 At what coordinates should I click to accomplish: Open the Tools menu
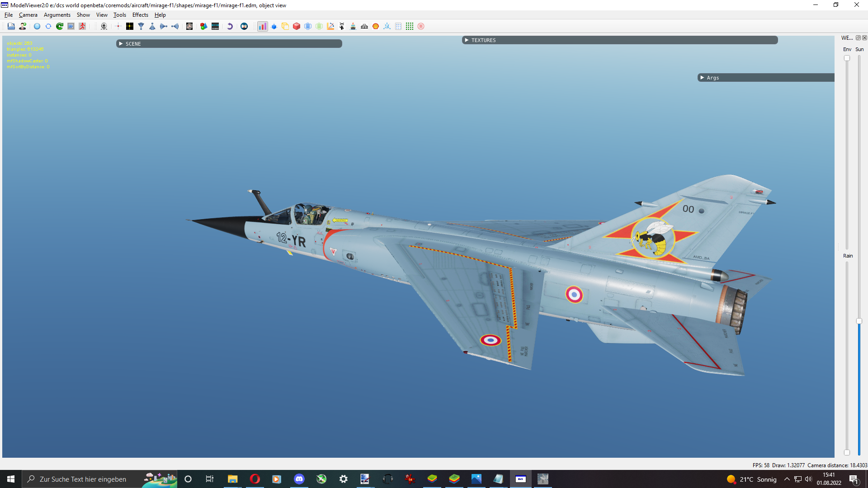coord(120,15)
